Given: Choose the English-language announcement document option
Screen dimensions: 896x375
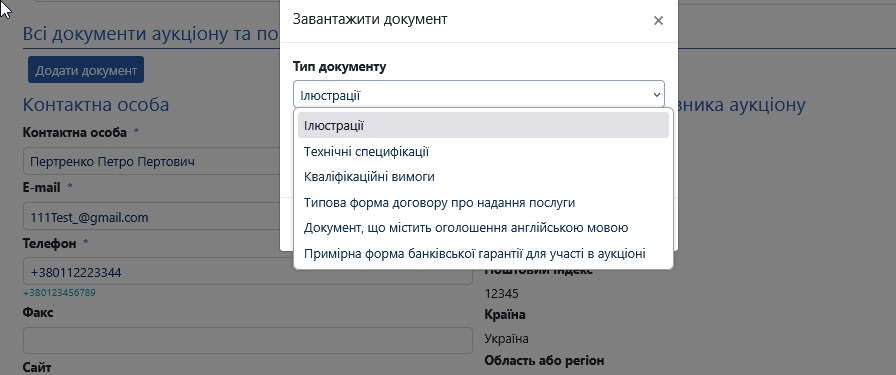Looking at the screenshot, I should pyautogui.click(x=483, y=228).
